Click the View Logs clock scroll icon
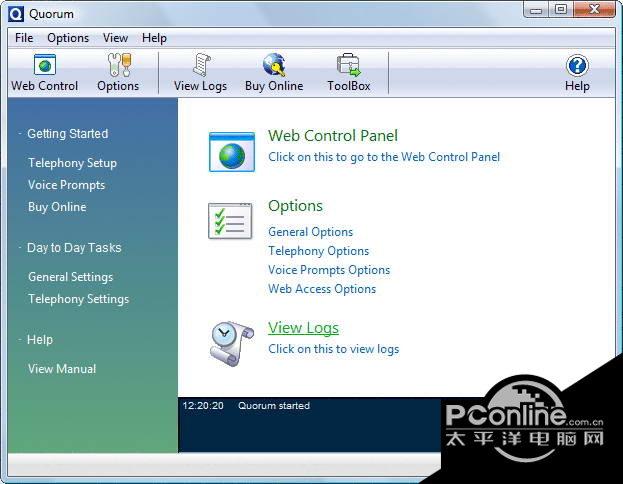Image resolution: width=623 pixels, height=484 pixels. [x=232, y=344]
